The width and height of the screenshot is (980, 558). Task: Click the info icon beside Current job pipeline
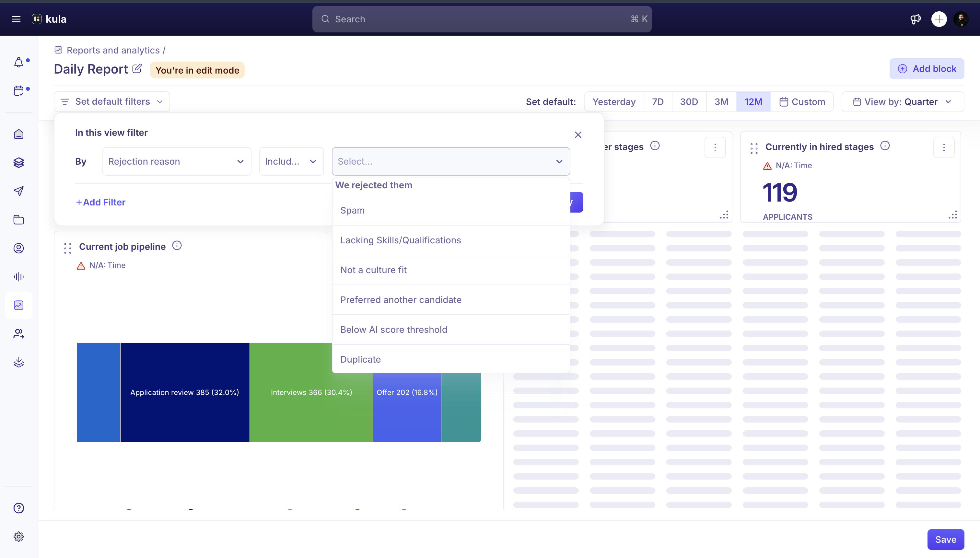(x=177, y=245)
